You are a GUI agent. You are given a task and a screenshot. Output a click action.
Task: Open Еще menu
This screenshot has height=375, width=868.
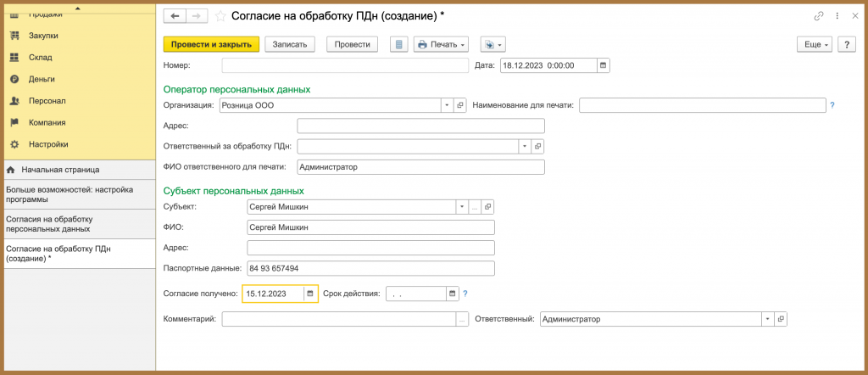pyautogui.click(x=815, y=44)
